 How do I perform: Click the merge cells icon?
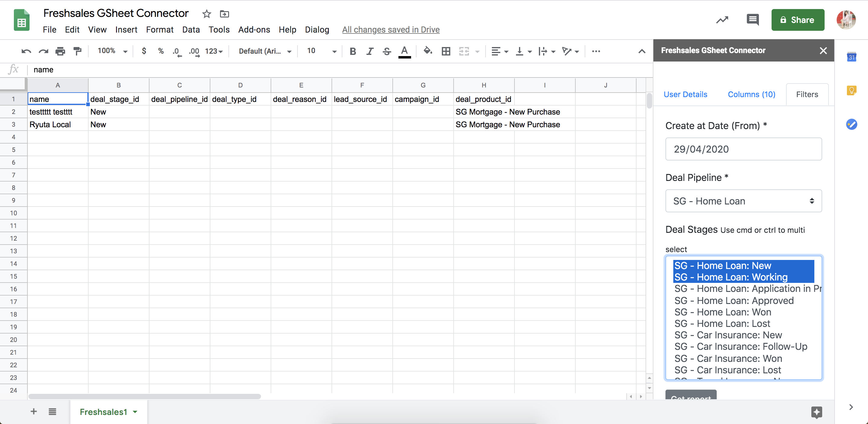[464, 51]
